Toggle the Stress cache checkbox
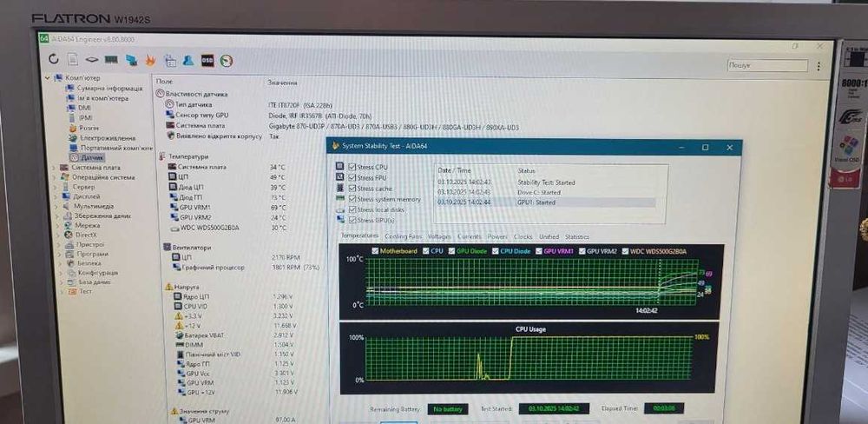 pyautogui.click(x=352, y=188)
